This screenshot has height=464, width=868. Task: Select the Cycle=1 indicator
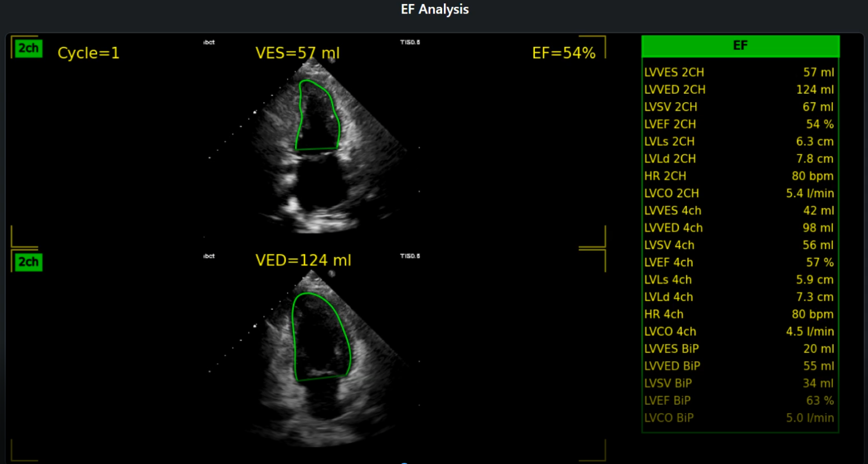tap(89, 53)
